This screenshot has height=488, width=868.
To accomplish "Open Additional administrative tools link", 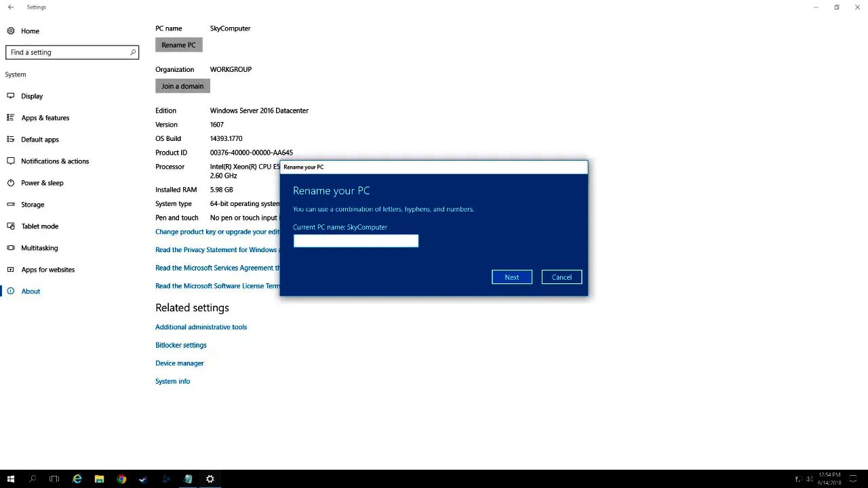I will [x=201, y=327].
